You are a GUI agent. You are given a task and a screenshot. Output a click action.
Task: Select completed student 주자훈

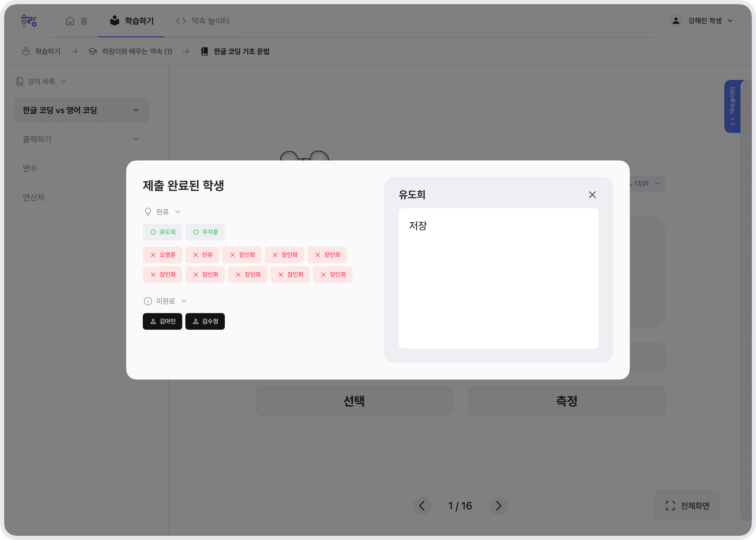pos(205,232)
